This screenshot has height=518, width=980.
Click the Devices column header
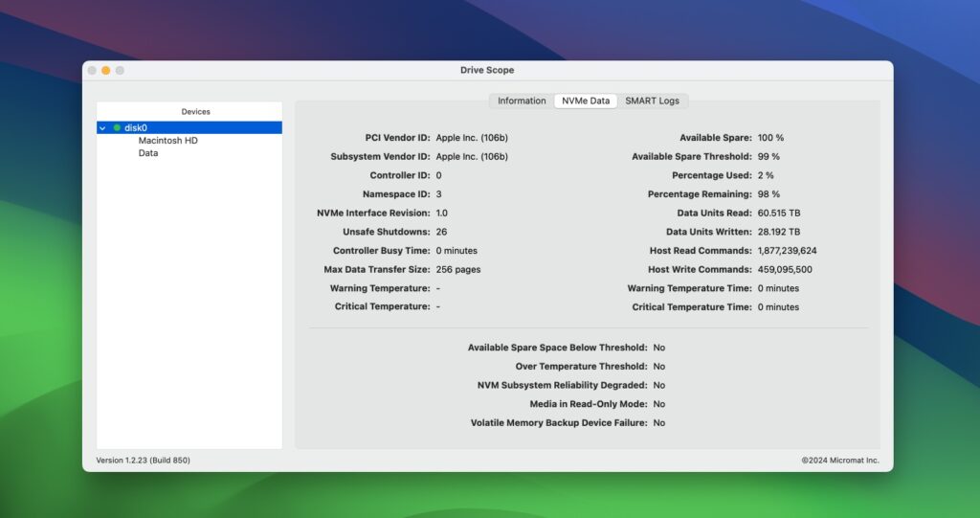[195, 112]
